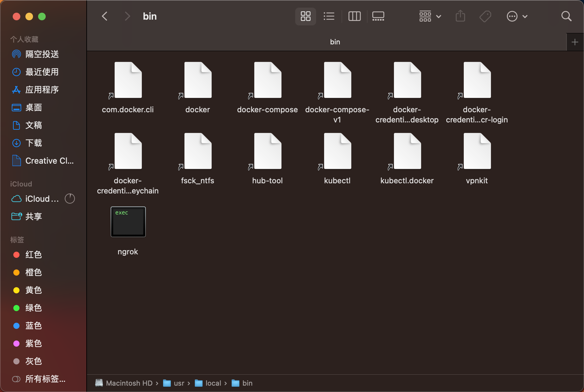Switch to list view

pos(329,16)
